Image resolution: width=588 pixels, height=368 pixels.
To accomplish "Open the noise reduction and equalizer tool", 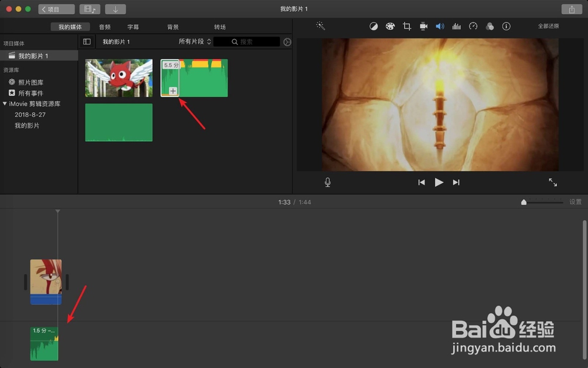I will pos(456,26).
